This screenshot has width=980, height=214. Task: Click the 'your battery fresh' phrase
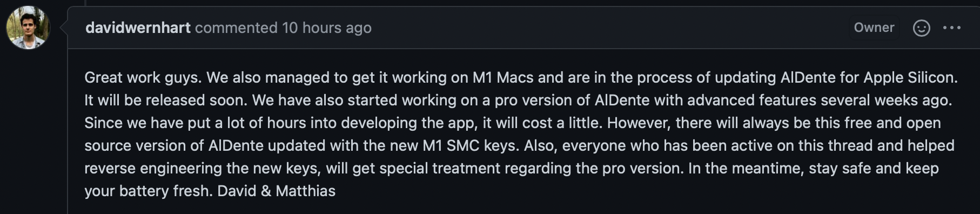[x=148, y=191]
